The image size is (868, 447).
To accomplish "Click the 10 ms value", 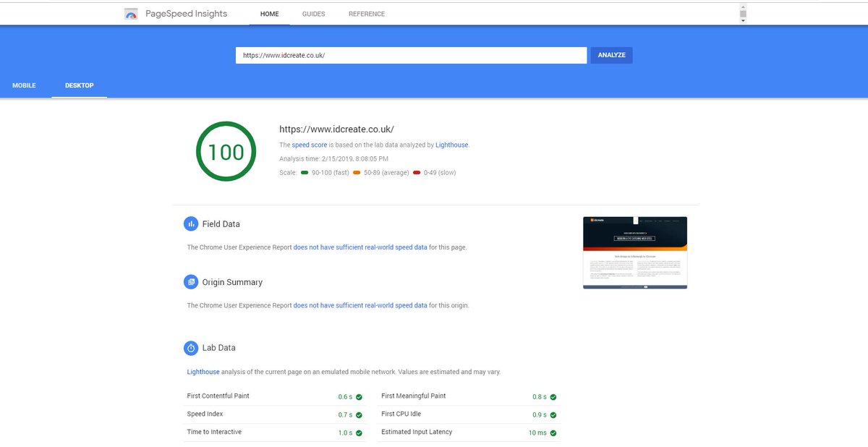I will 537,433.
